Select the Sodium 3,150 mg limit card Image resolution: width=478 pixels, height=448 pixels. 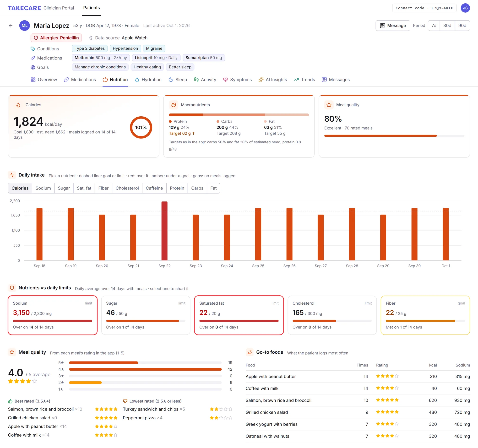(53, 315)
